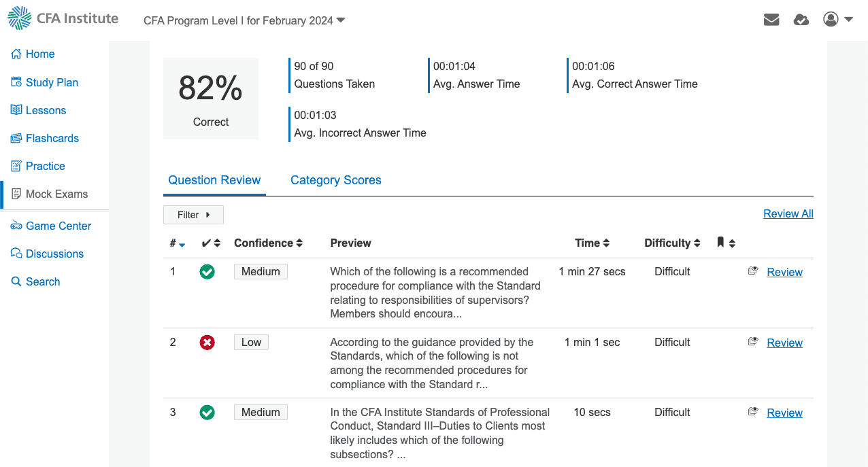Open the user profile account menu
868x467 pixels.
point(837,20)
